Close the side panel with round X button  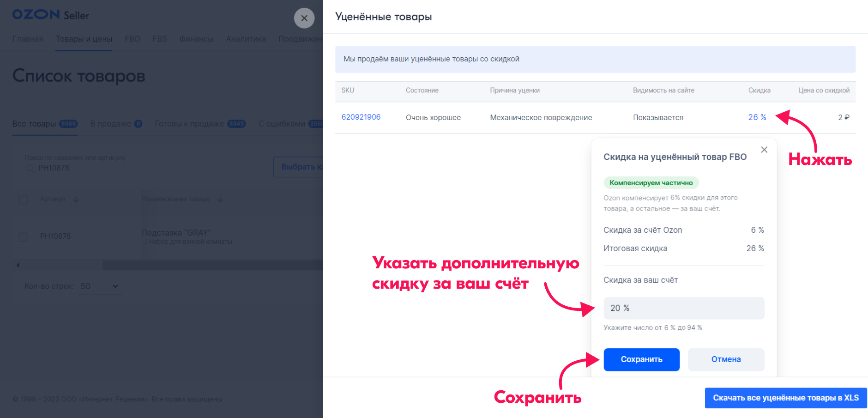tap(304, 18)
